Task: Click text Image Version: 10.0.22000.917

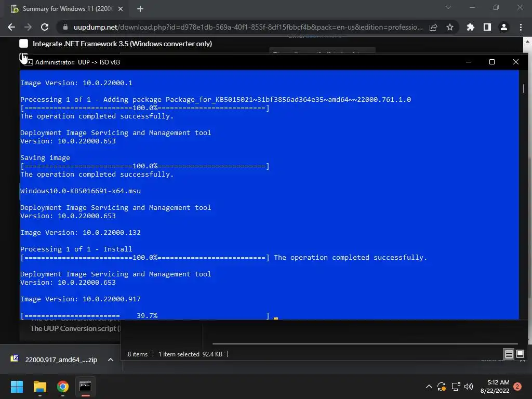Action: point(81,299)
